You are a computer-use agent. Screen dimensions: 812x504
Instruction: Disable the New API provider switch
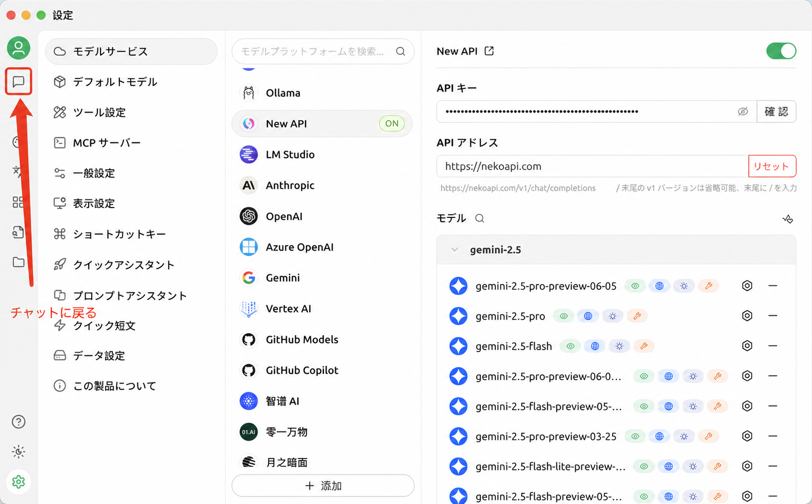pyautogui.click(x=781, y=51)
